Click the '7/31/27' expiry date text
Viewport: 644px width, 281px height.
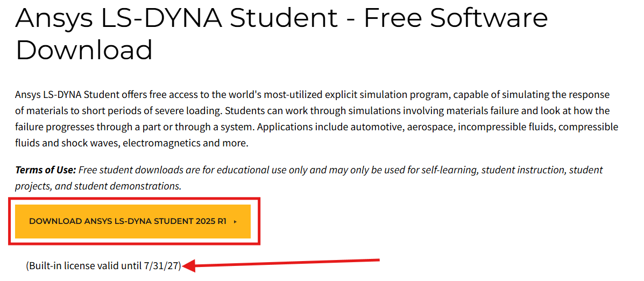pos(161,266)
